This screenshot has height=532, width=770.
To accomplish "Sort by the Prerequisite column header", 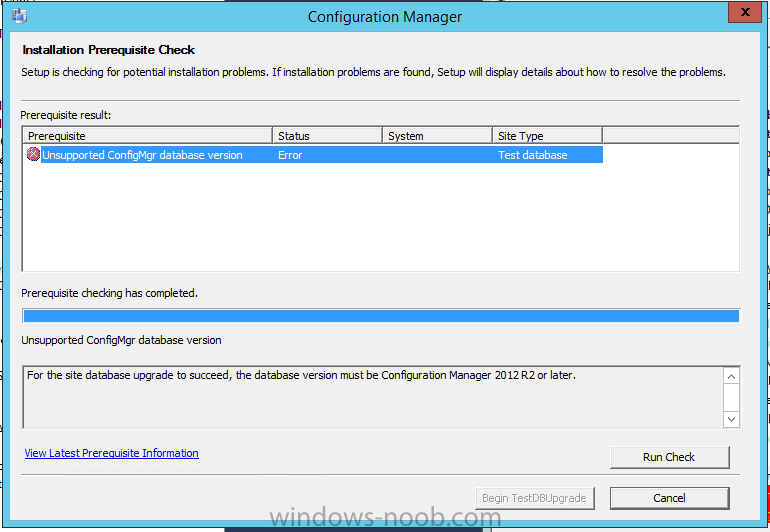I will 147,136.
